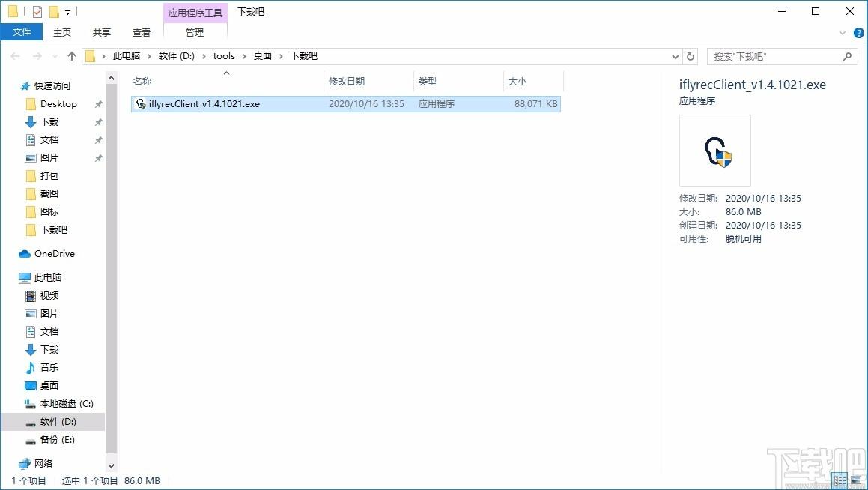The width and height of the screenshot is (868, 490).
Task: Click the navigation pane scroll down arrow
Action: 112,466
